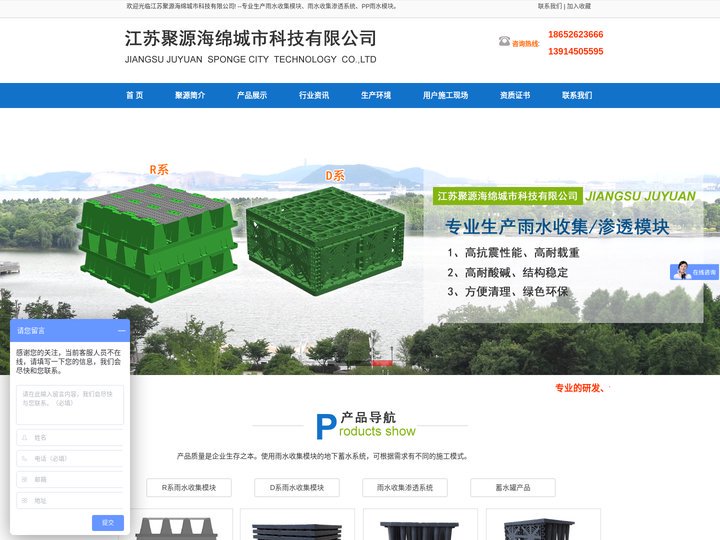
Task: Focus the 邮箱 input field
Action: [70, 479]
